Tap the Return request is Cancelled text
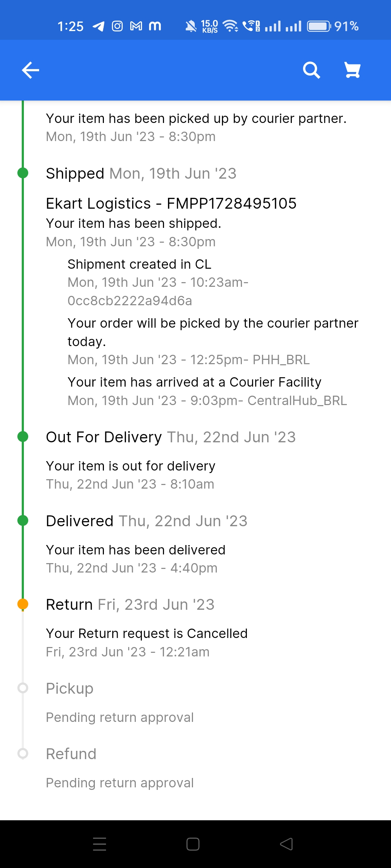The image size is (391, 868). 147,633
